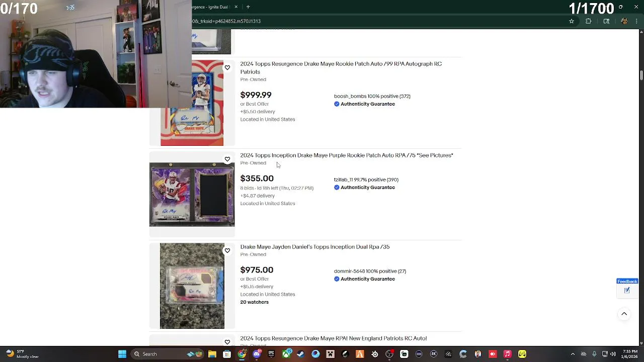Open a new browser tab

tap(248, 7)
